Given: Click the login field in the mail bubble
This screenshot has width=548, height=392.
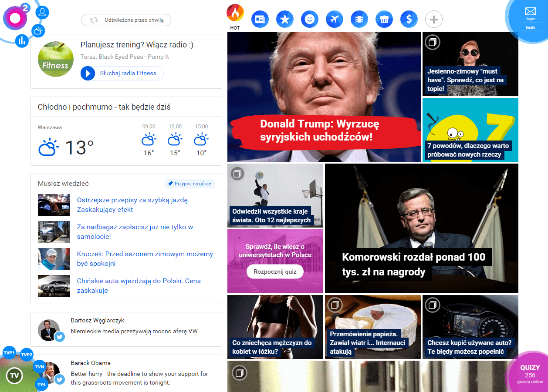Looking at the screenshot, I should coord(530,19).
